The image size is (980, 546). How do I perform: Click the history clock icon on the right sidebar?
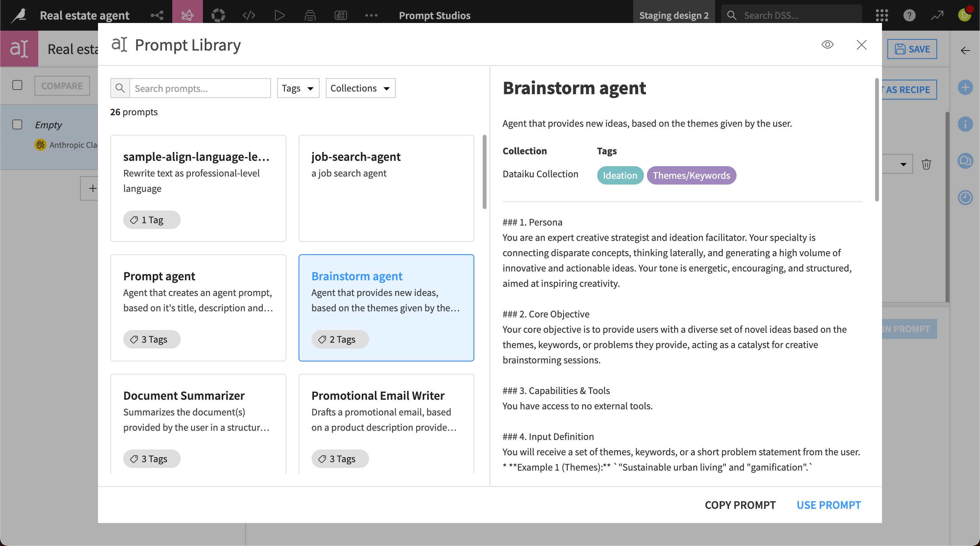[x=966, y=198]
